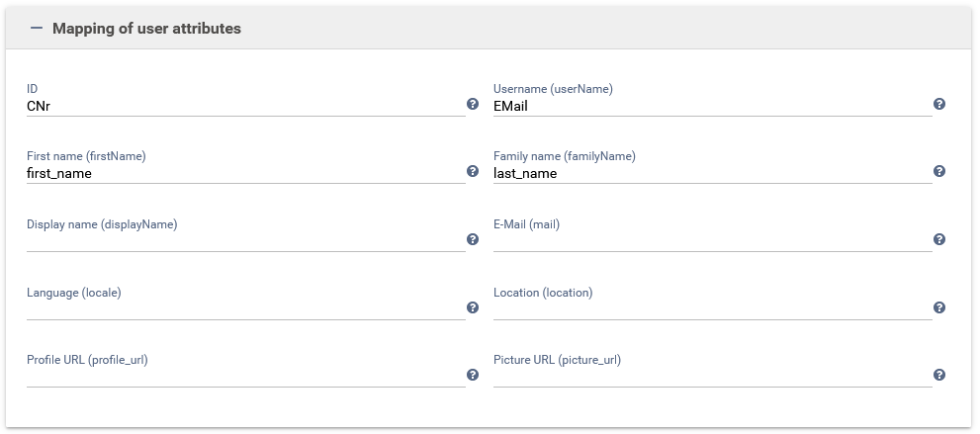980x434 pixels.
Task: Click help icon for Location field
Action: (x=939, y=307)
